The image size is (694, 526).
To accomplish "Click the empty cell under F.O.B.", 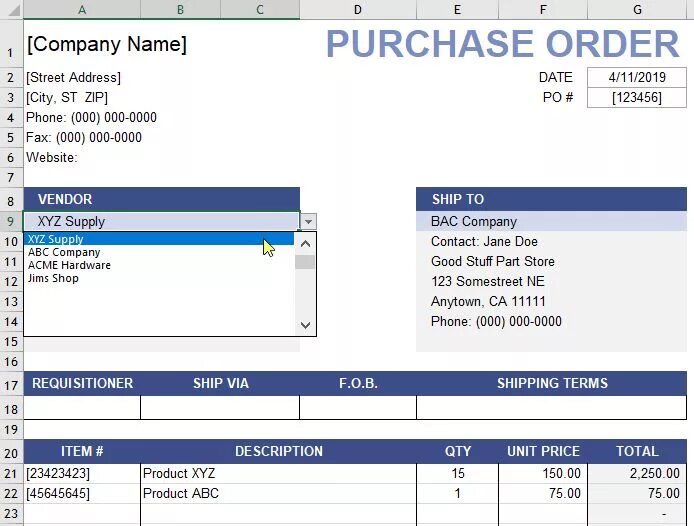I will click(x=358, y=407).
